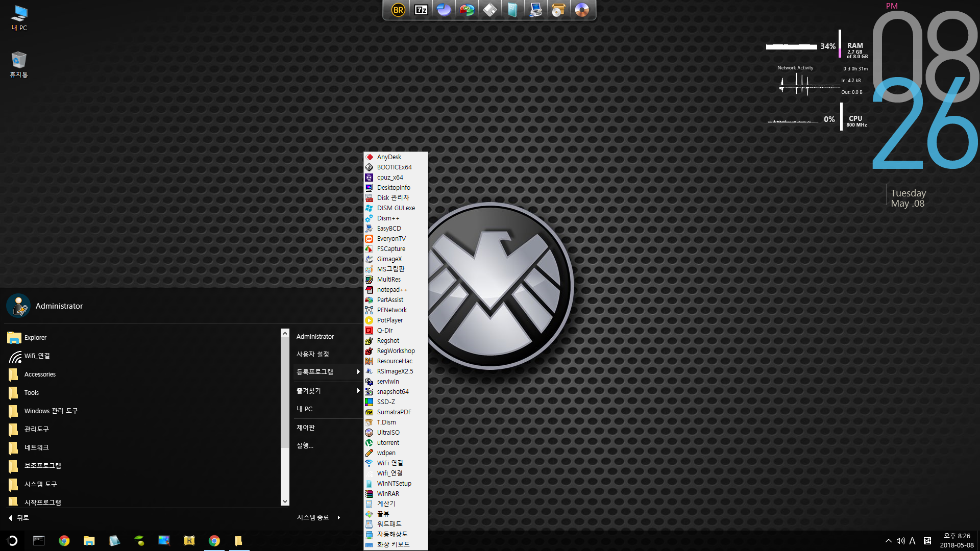Click the 계산기 calculator icon
The width and height of the screenshot is (980, 551).
click(x=369, y=504)
